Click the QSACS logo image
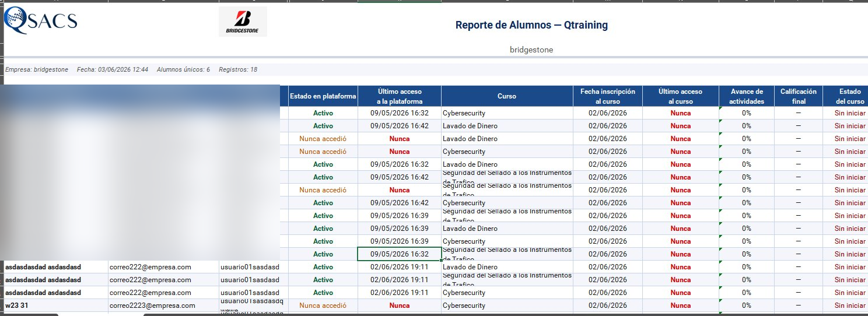Viewport: 868px width, 316px height. click(x=40, y=20)
